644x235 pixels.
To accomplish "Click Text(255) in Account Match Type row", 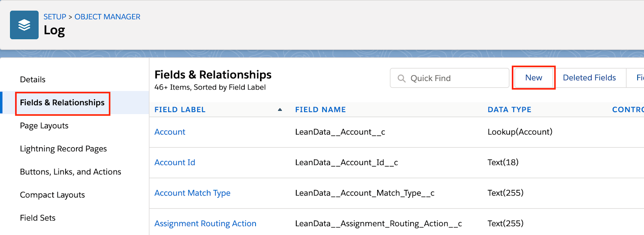I will 505,193.
